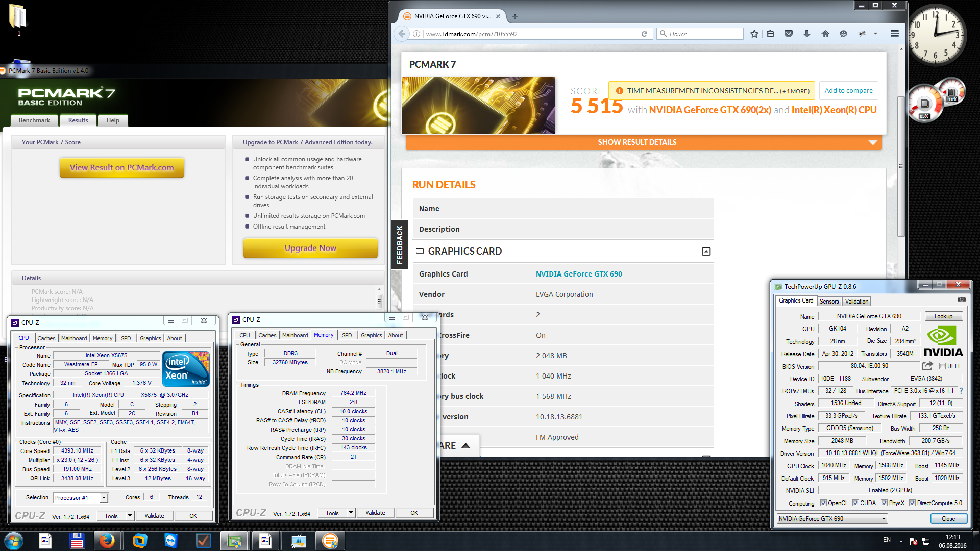This screenshot has height=551, width=980.
Task: Click Add to compare button
Action: [848, 91]
